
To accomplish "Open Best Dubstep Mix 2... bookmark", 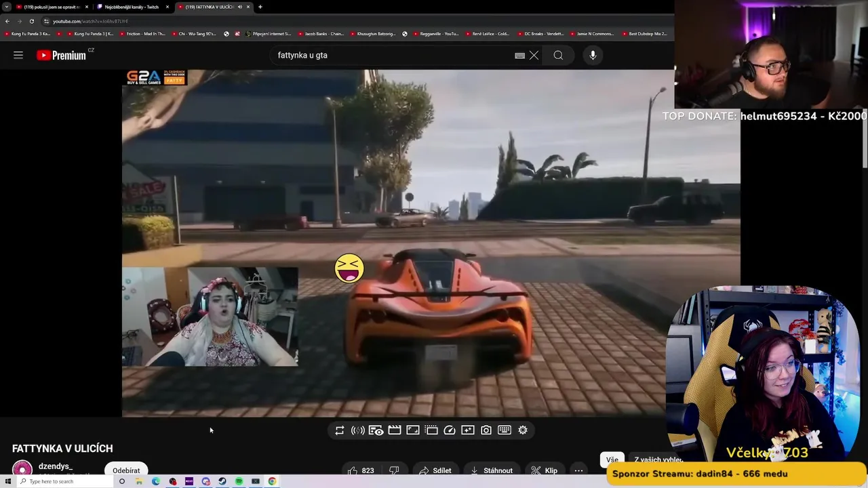I will pyautogui.click(x=645, y=34).
